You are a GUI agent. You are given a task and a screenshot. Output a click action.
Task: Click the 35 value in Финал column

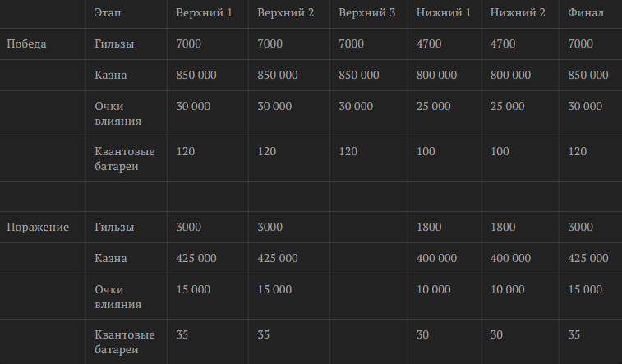[574, 334]
